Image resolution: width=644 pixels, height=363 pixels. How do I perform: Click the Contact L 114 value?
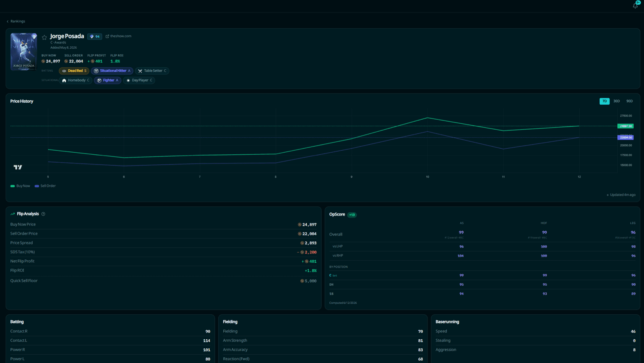tap(206, 340)
